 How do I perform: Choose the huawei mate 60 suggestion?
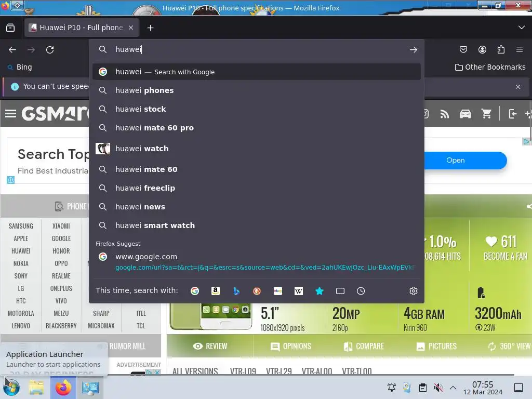[257, 169]
